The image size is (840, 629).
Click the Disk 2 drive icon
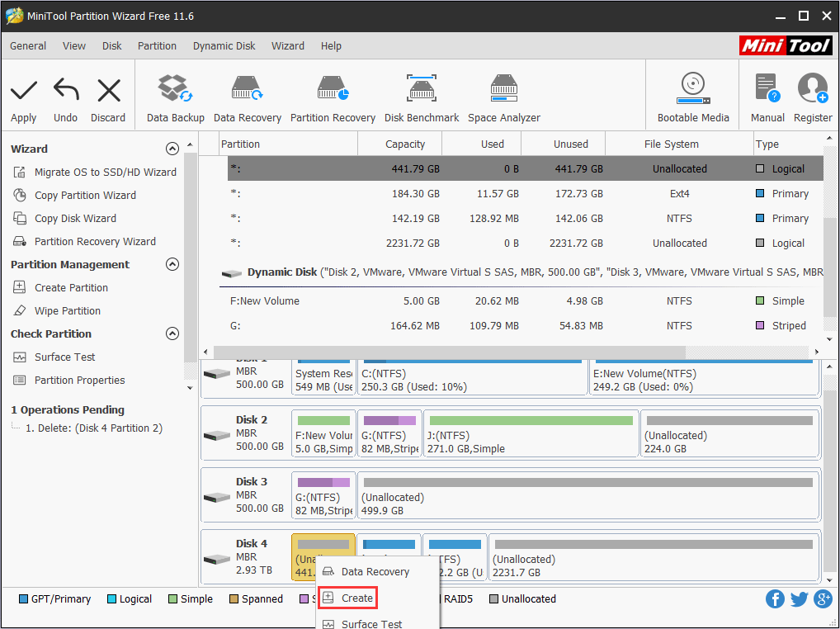pyautogui.click(x=217, y=435)
